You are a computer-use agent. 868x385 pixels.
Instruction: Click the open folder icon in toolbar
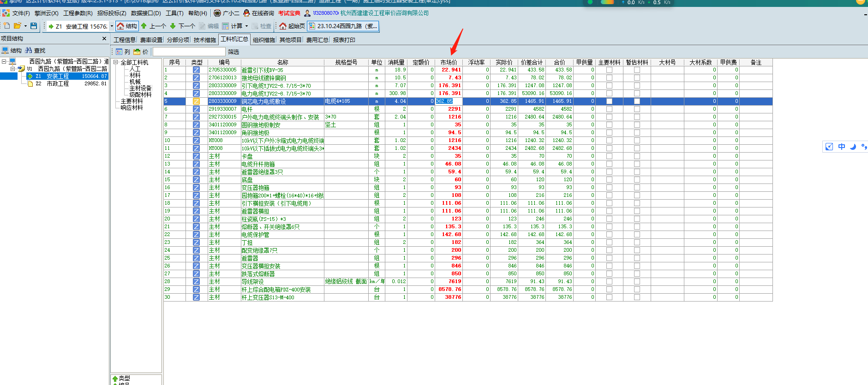point(18,26)
